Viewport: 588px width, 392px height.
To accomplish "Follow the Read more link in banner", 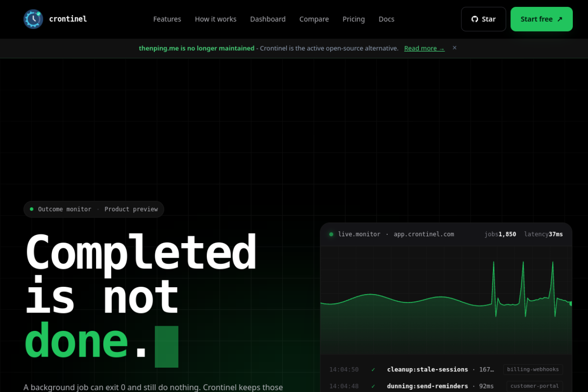I will click(x=424, y=48).
